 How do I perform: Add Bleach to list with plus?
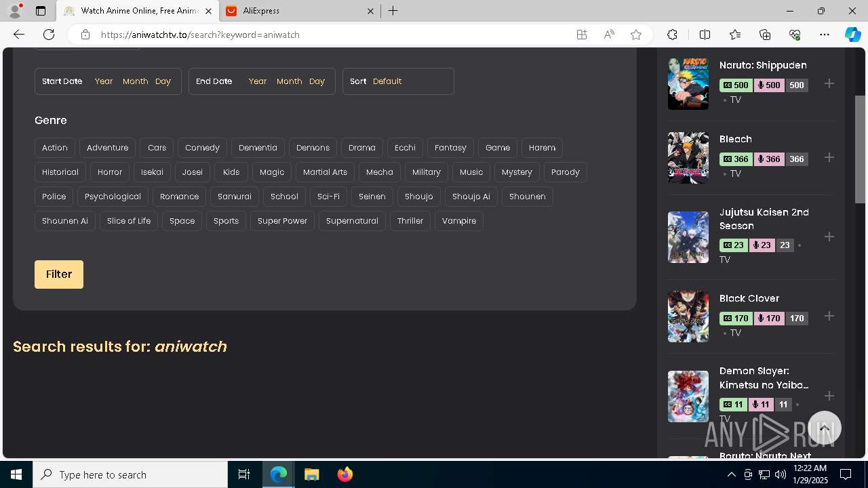pos(829,157)
